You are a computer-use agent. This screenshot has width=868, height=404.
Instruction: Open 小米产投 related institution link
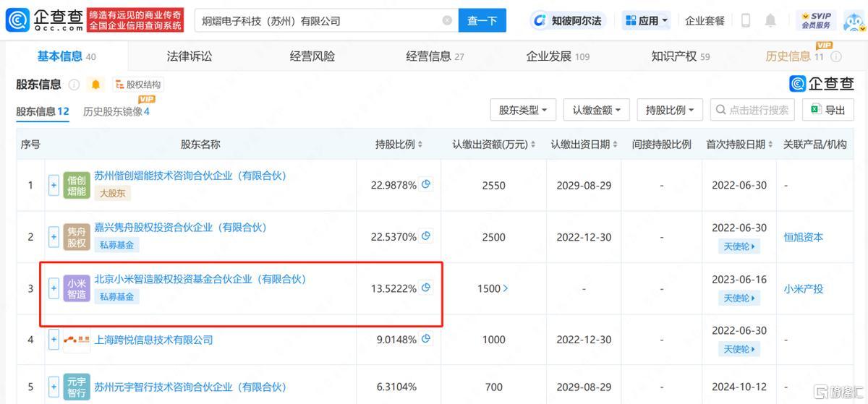(x=804, y=288)
